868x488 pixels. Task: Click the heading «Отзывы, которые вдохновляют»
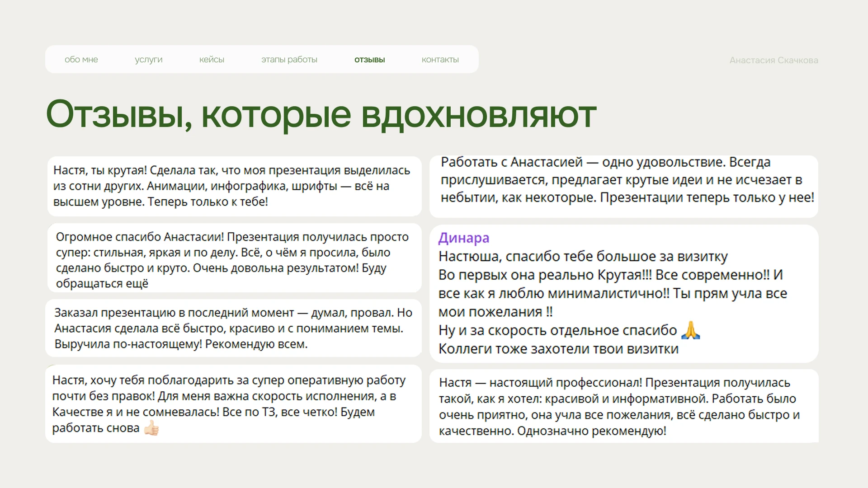pyautogui.click(x=321, y=114)
